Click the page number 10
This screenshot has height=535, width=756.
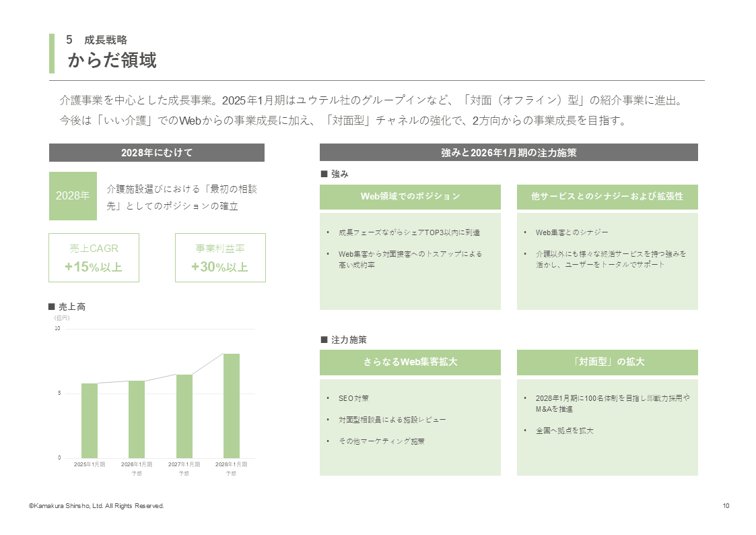click(726, 506)
